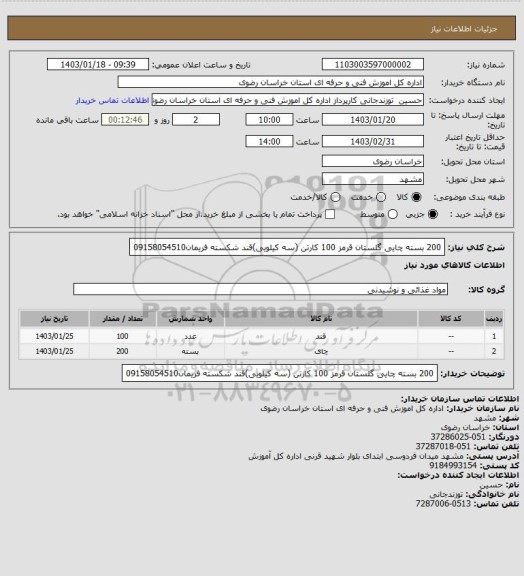The width and height of the screenshot is (524, 576).
Task: Click the announcement date field 1403/01/18 - 09:39
Action: coord(98,64)
